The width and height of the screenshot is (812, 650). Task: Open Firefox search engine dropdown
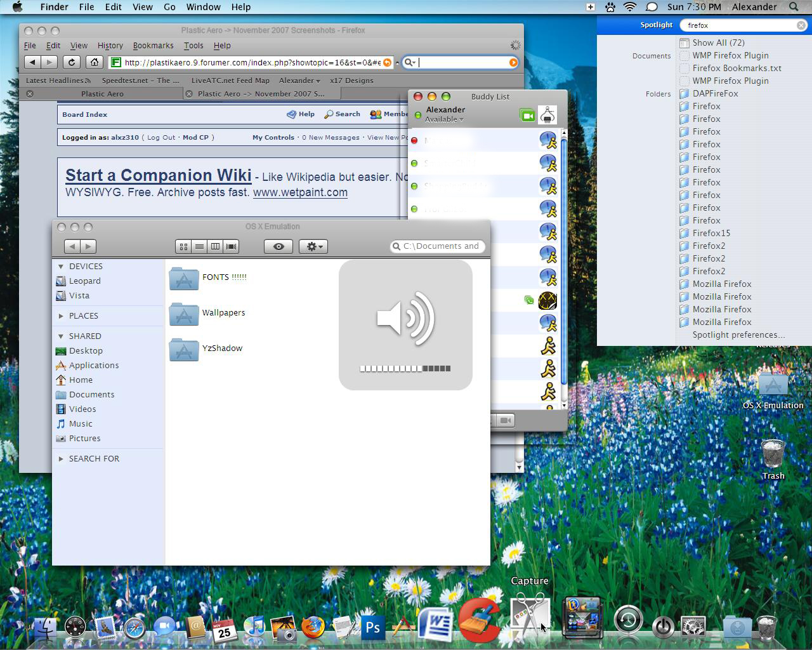pos(410,62)
